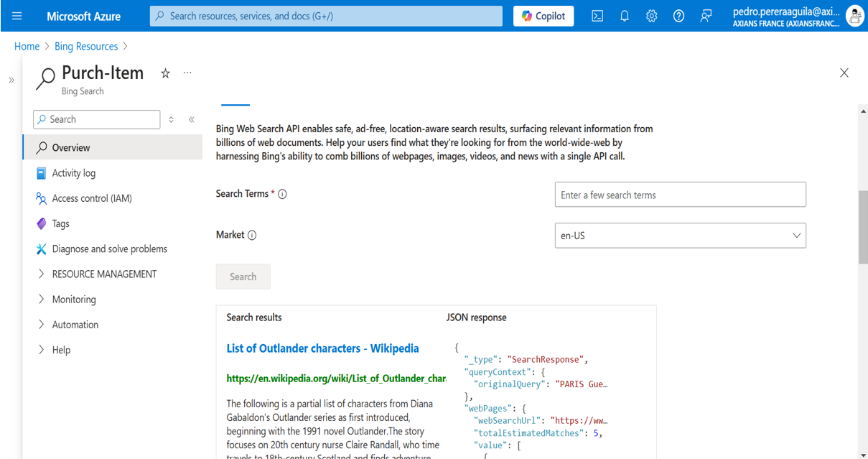Click the Market info icon
Screen dimensions: 868x459
[252, 235]
